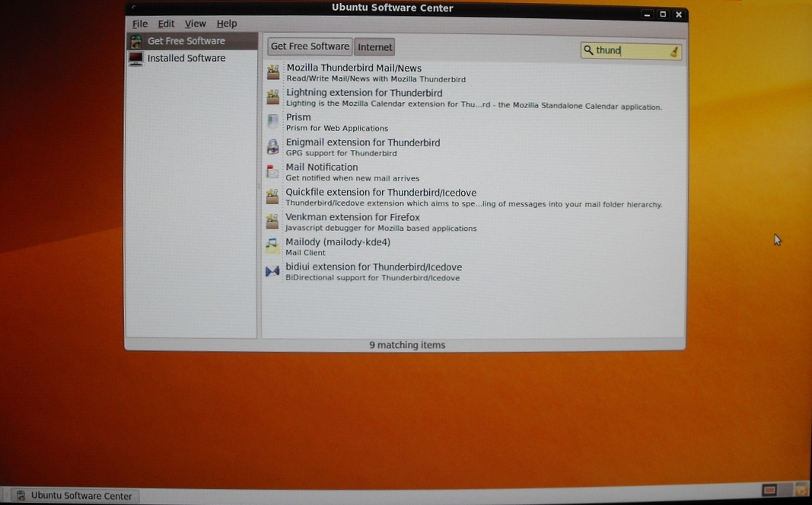Click the Venkman extension package icon
This screenshot has width=812, height=505.
[x=272, y=222]
